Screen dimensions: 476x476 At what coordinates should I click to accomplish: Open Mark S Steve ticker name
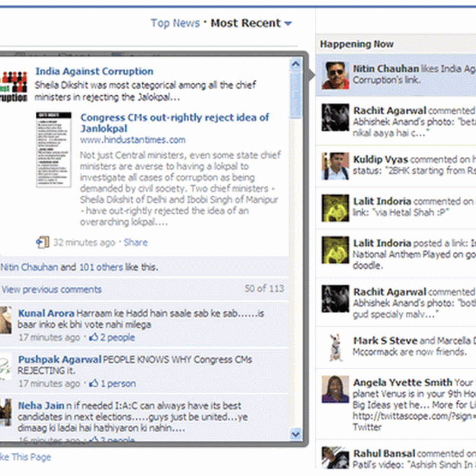(386, 340)
